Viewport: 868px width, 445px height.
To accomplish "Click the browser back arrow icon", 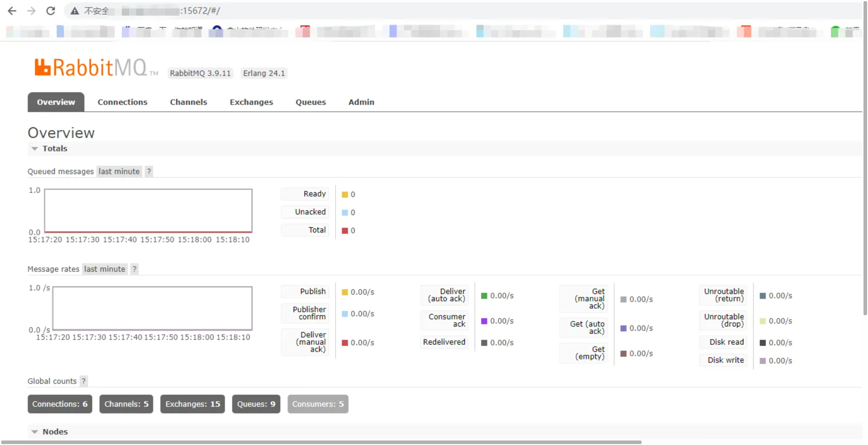I will coord(12,11).
